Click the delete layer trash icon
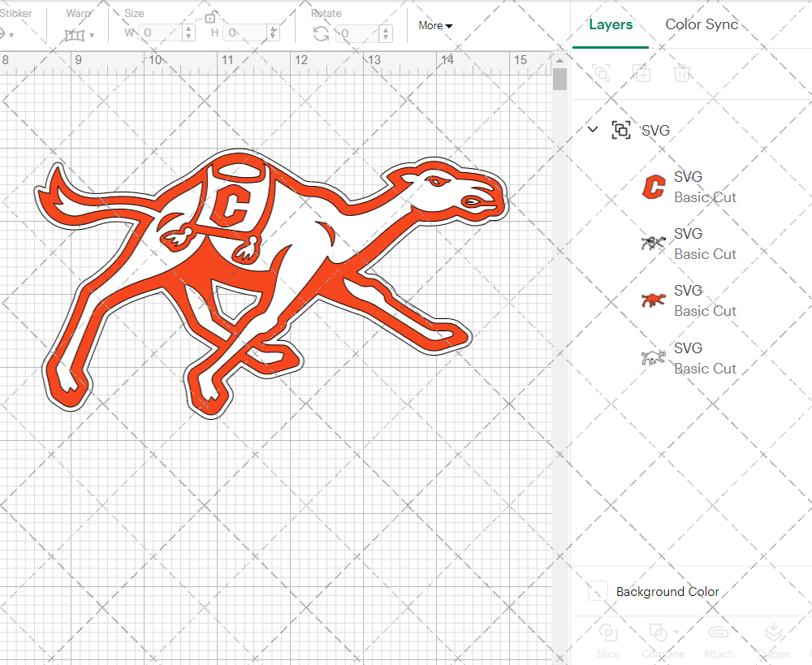Image resolution: width=812 pixels, height=665 pixels. click(x=682, y=73)
